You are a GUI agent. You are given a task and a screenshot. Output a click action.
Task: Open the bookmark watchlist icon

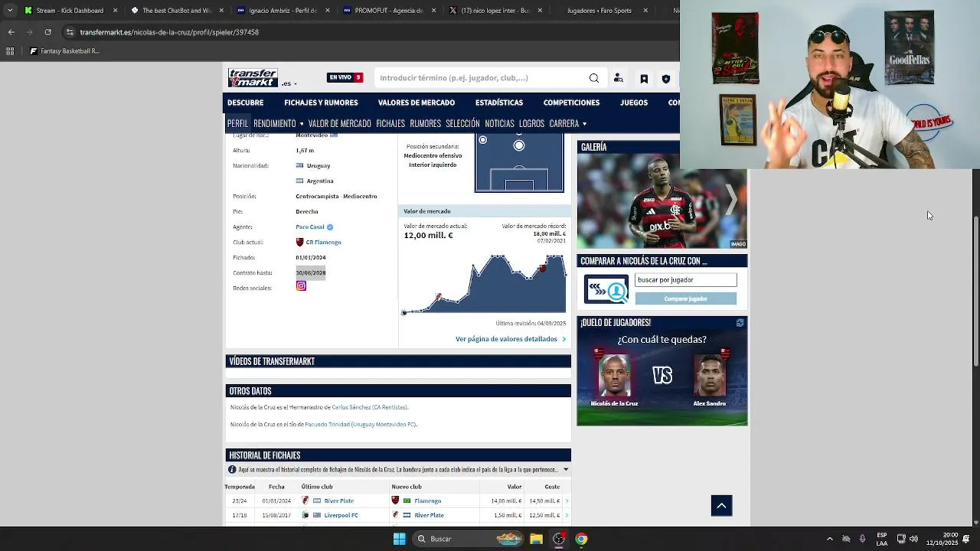[x=644, y=78]
